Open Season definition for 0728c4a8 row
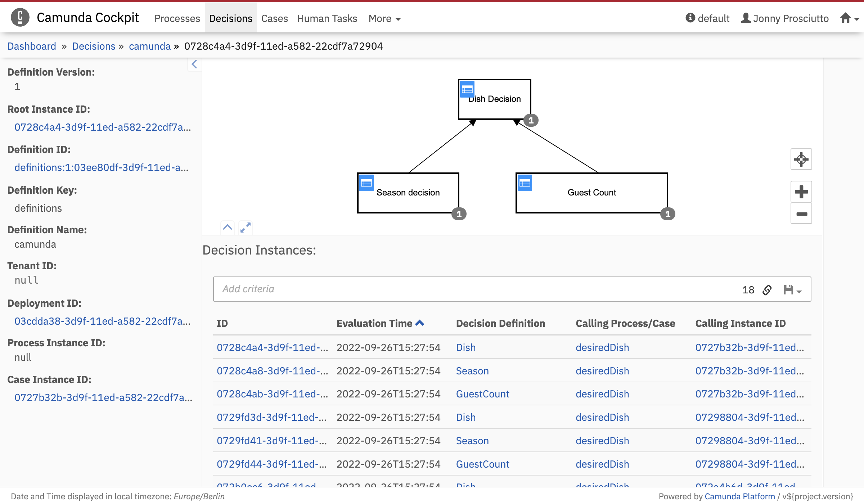 click(472, 371)
